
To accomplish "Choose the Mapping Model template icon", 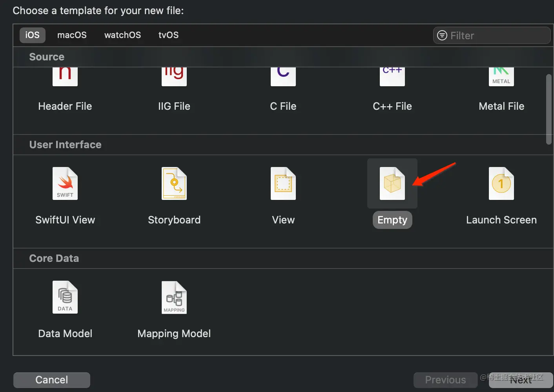I will 174,297.
